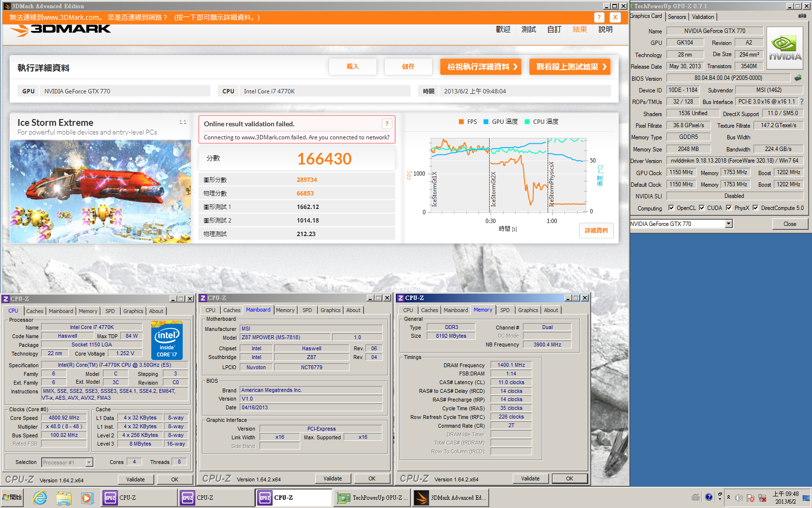
Task: Click the NVIDIA logo in GPU-Z
Action: (x=785, y=48)
